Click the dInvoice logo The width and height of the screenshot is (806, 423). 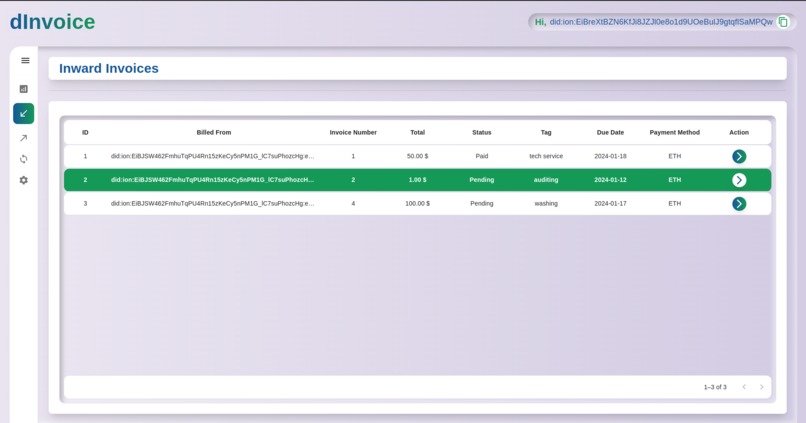[52, 22]
